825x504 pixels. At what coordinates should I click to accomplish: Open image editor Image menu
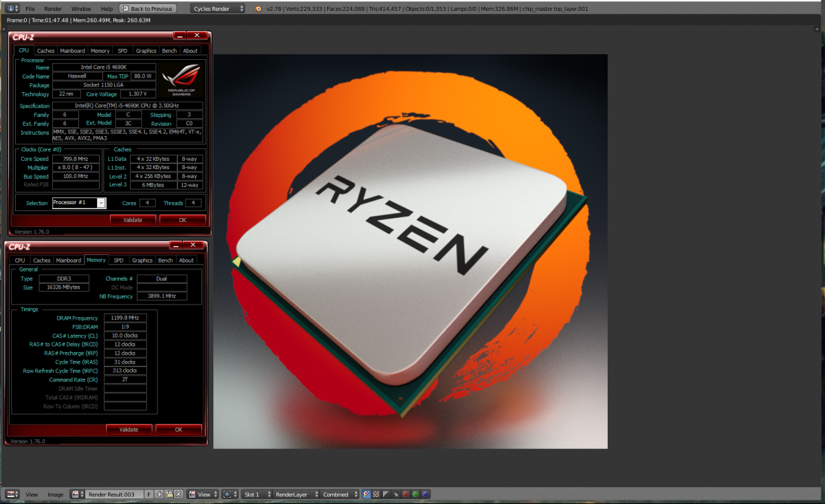coord(55,494)
